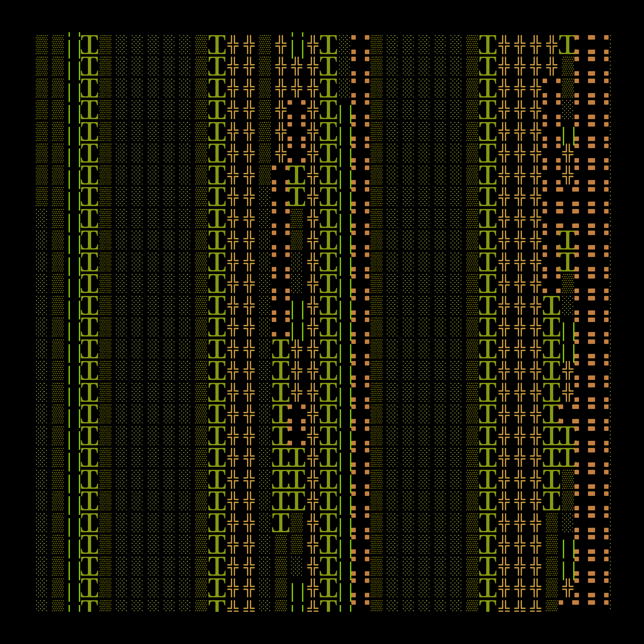Click the dense dotted tile in the top-left corner

tap(42, 45)
